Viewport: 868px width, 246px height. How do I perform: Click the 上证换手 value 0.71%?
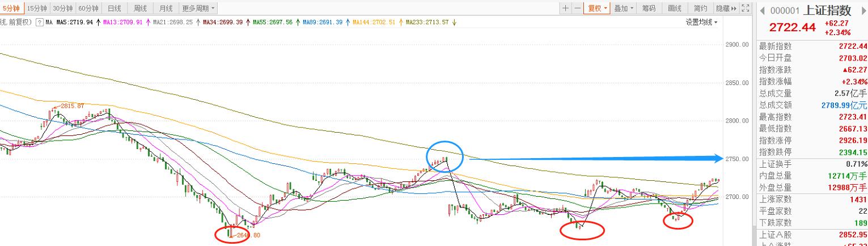(857, 164)
